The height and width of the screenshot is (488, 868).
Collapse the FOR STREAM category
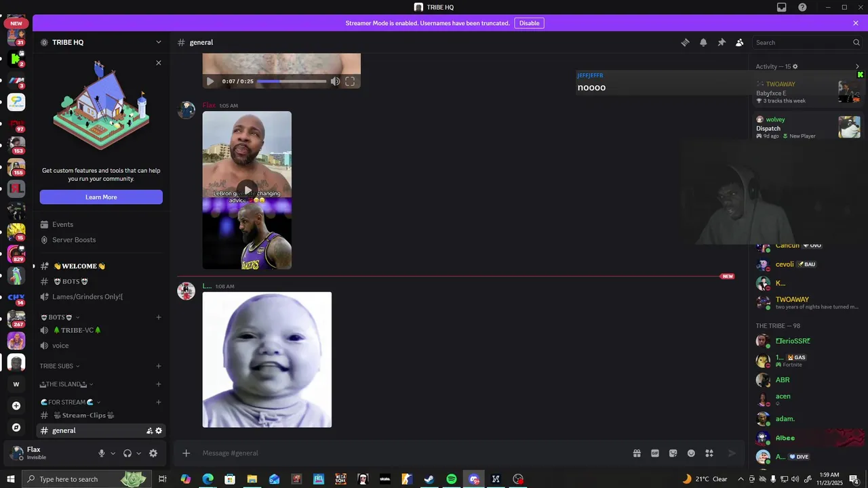click(71, 402)
